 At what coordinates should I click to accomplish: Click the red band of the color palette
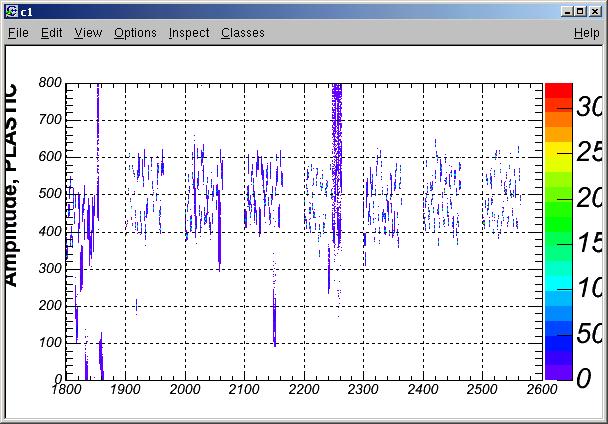[x=558, y=90]
